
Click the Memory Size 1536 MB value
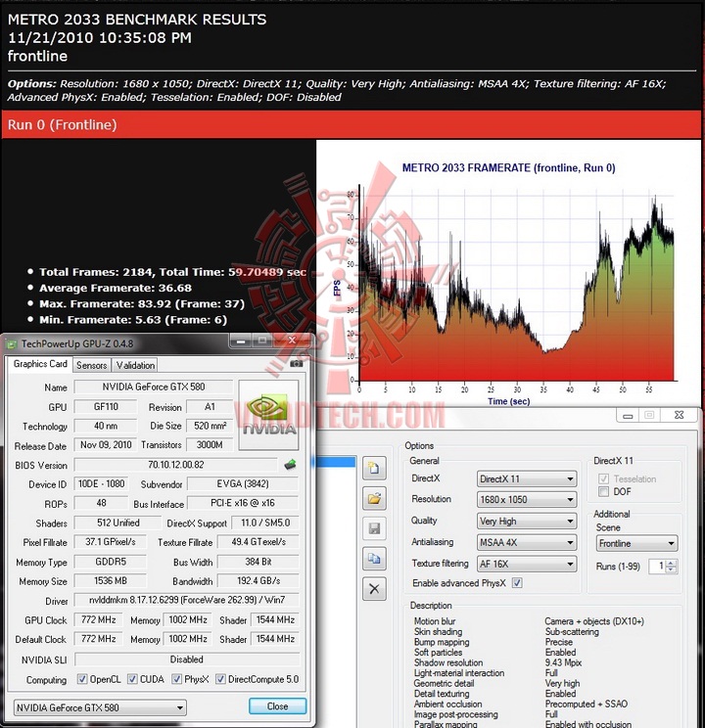coord(110,581)
